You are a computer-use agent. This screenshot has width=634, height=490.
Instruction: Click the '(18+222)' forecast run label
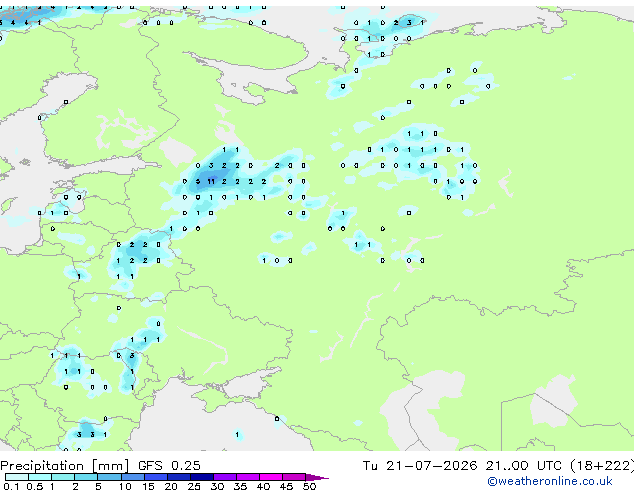602,466
